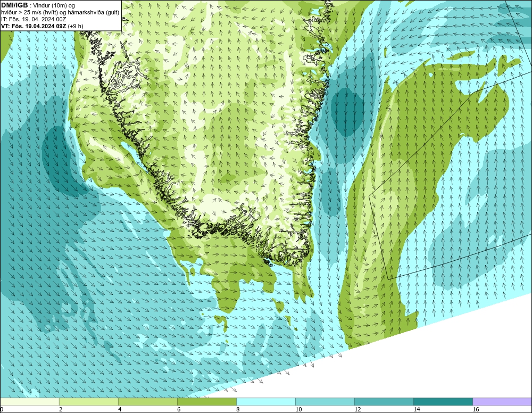Click the dark teal 14-16 m/s legend swatch
This screenshot has height=413, width=532.
pyautogui.click(x=443, y=402)
